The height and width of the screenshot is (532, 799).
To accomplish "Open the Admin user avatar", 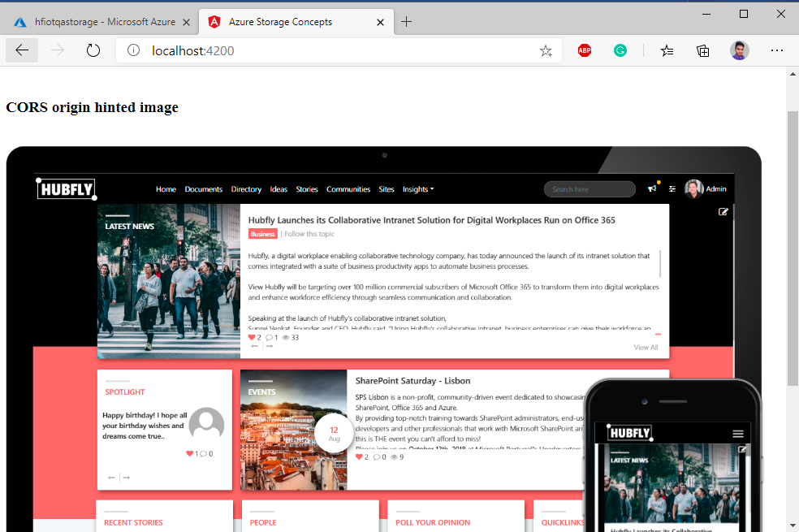I will click(693, 188).
